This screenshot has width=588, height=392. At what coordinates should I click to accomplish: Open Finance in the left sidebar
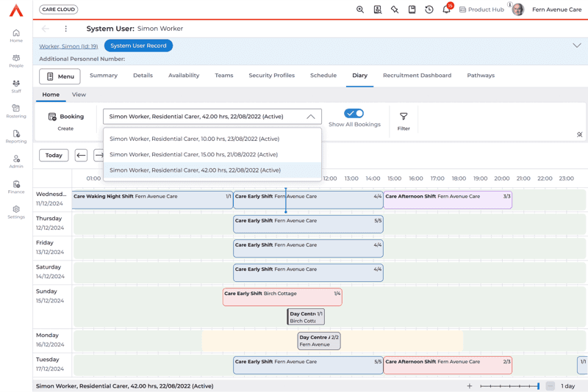[x=16, y=187]
